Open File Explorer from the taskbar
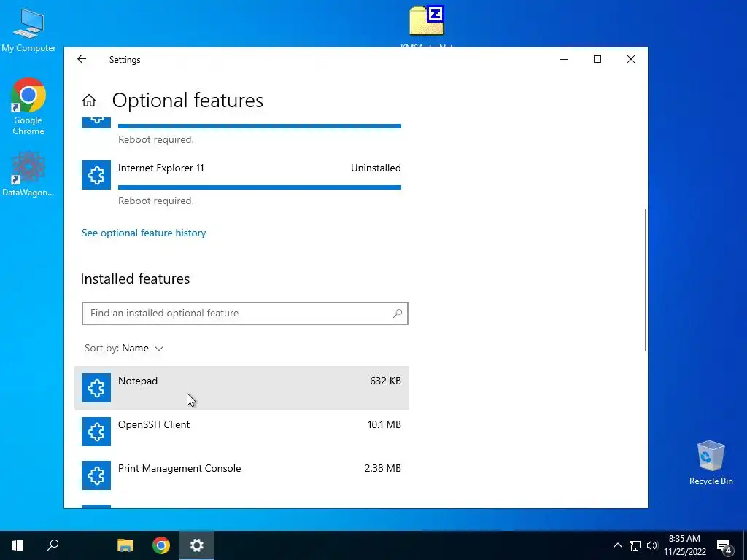 tap(125, 545)
